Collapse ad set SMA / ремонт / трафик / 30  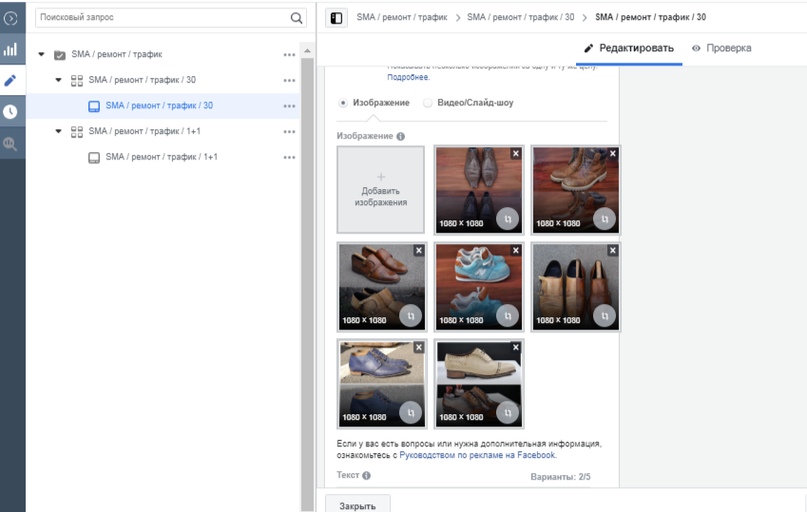[59, 80]
